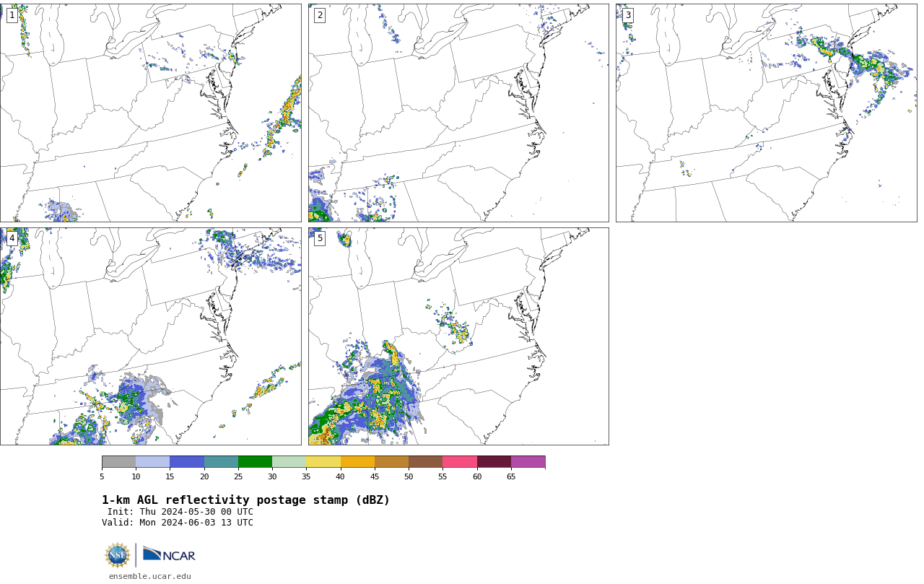Click the blue 15-20 dBZ swatch
Screen dimensions: 924x584
coord(187,462)
